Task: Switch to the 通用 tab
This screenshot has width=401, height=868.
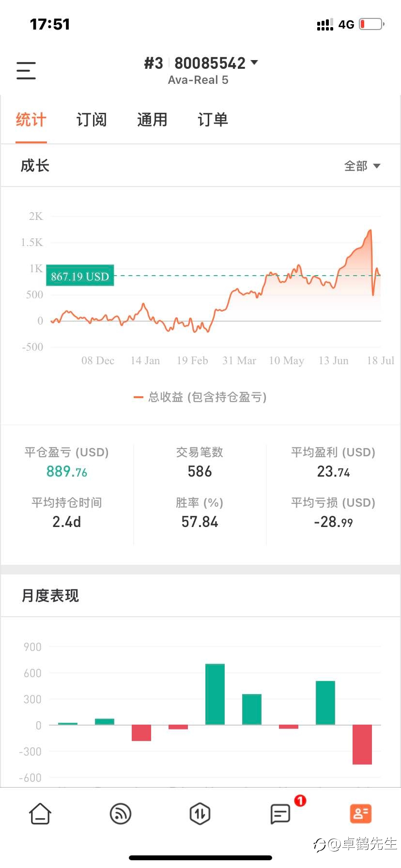Action: click(152, 120)
